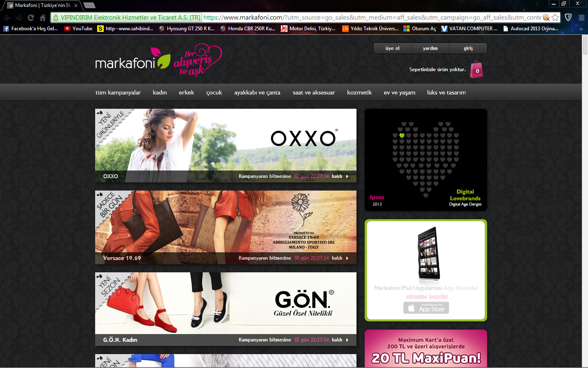The height and width of the screenshot is (368, 588).
Task: Click the blocked-content icon beside the bookmark star
Action: click(546, 18)
